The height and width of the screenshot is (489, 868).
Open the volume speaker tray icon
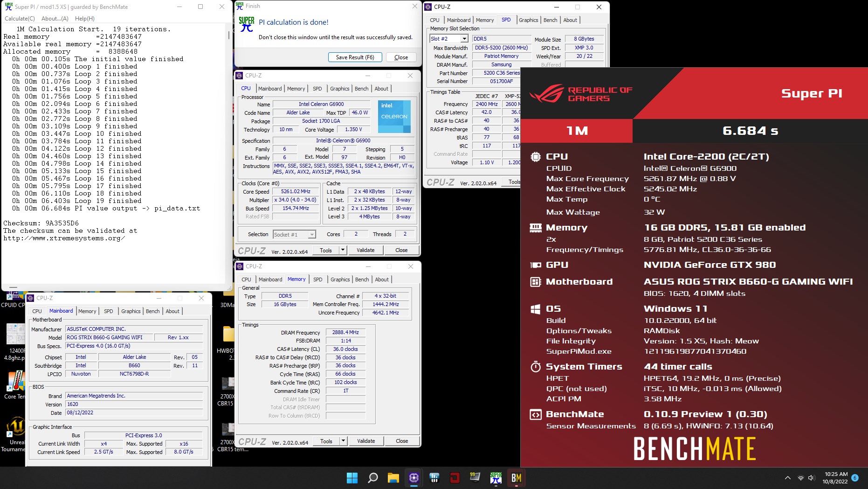coord(811,478)
